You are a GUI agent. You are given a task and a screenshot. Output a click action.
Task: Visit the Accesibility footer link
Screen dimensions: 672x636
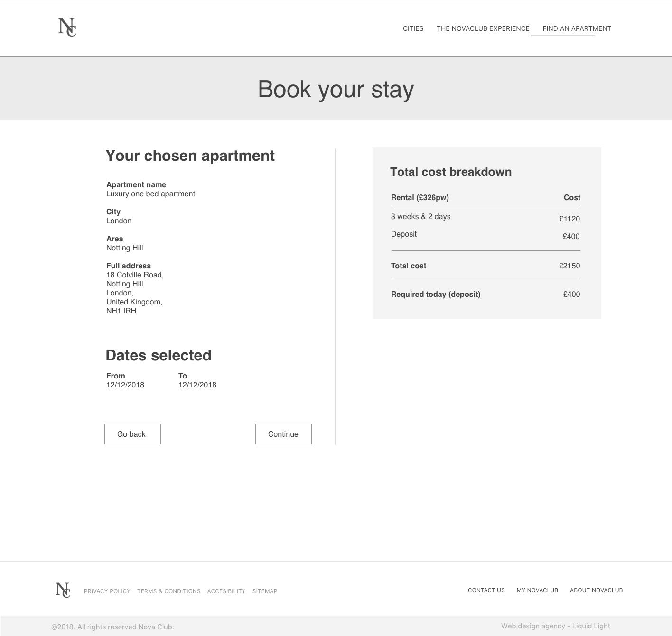(226, 591)
